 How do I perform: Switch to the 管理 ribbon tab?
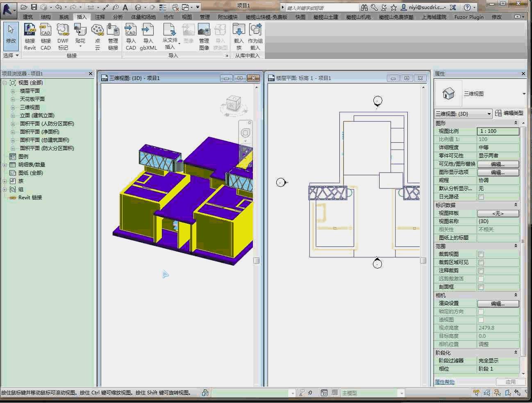(205, 17)
